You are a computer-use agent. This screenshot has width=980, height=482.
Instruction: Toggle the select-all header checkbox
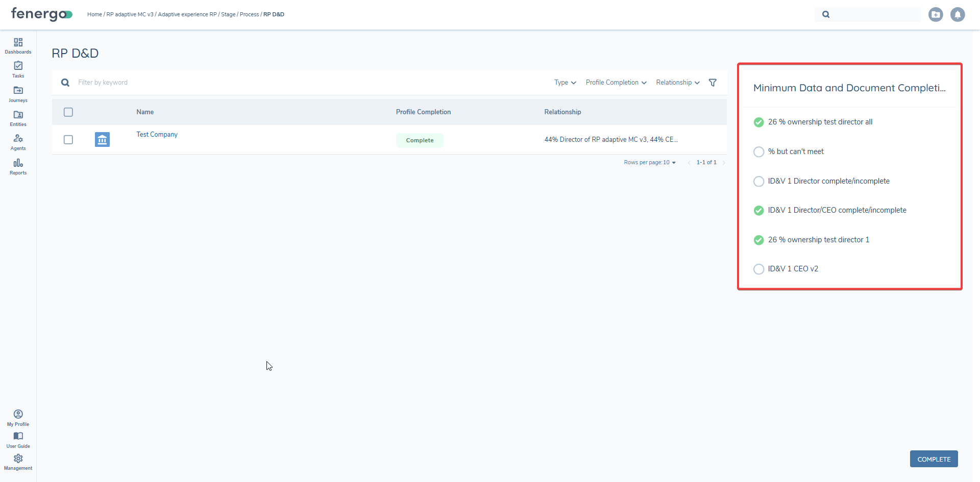(68, 112)
